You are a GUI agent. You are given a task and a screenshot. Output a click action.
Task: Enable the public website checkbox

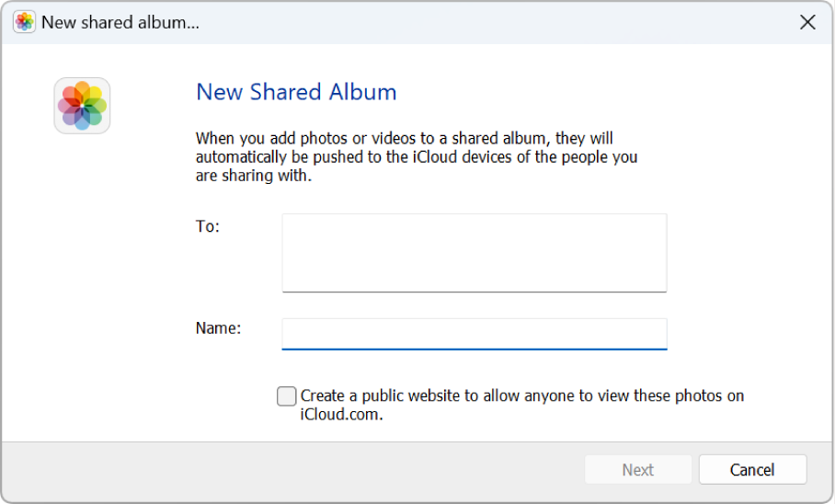pyautogui.click(x=287, y=396)
